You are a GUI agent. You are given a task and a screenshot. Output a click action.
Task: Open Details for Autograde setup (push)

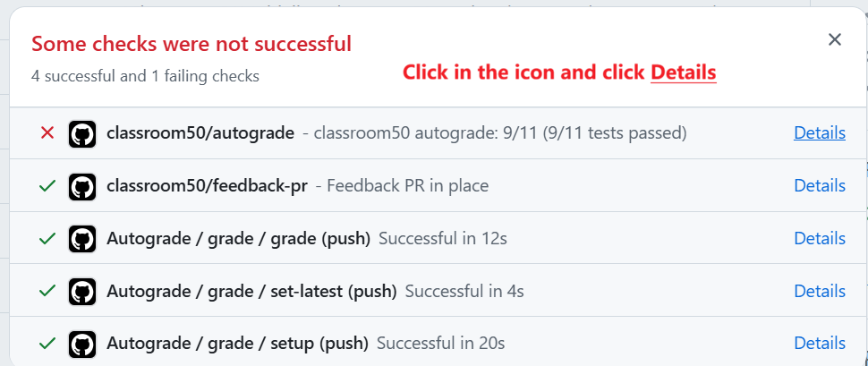click(820, 344)
